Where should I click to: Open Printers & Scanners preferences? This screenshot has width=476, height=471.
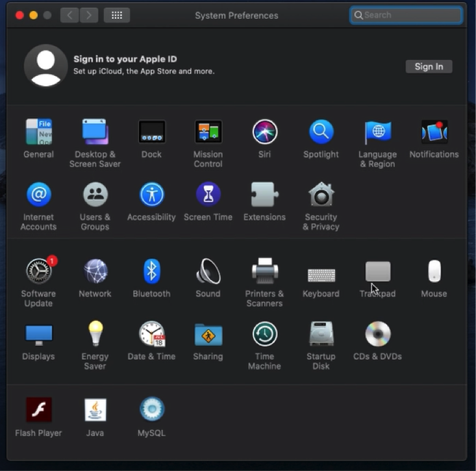pyautogui.click(x=264, y=272)
